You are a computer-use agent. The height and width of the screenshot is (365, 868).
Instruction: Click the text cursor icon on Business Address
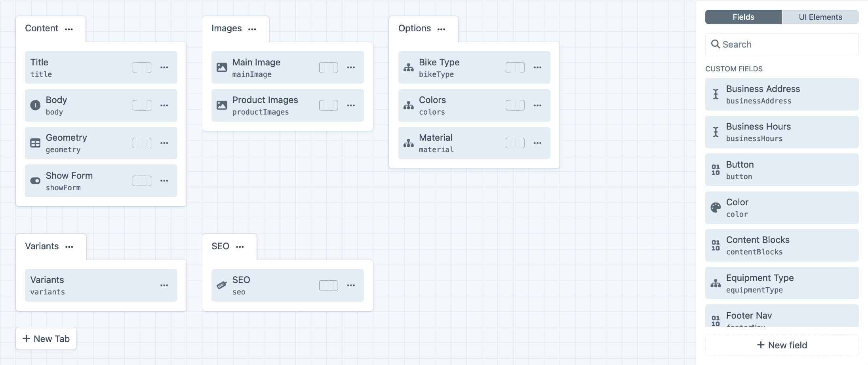click(716, 94)
